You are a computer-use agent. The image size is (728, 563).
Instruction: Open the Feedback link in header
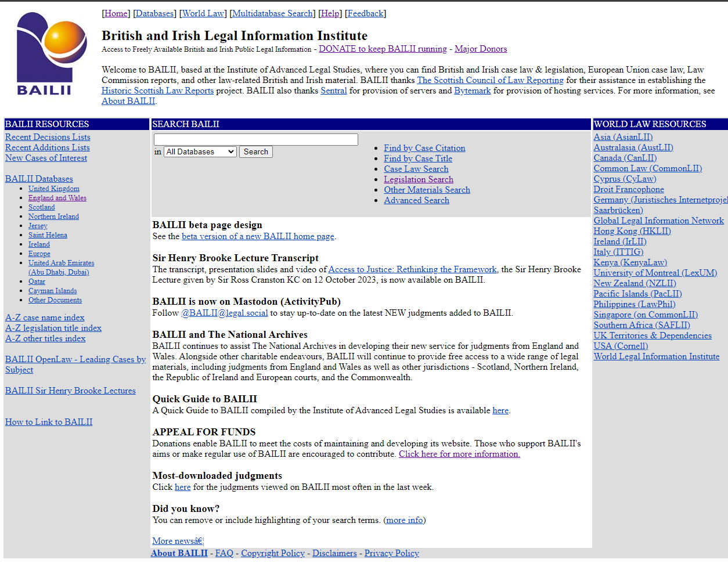click(365, 13)
